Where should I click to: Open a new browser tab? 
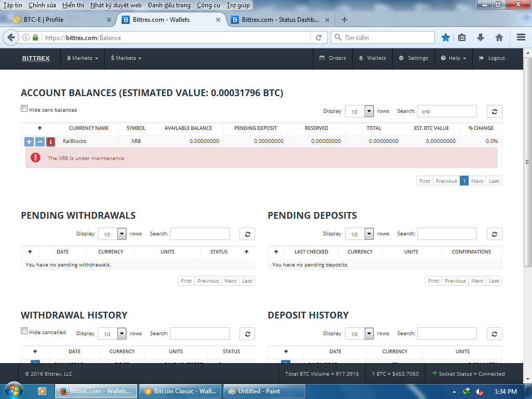(x=344, y=20)
